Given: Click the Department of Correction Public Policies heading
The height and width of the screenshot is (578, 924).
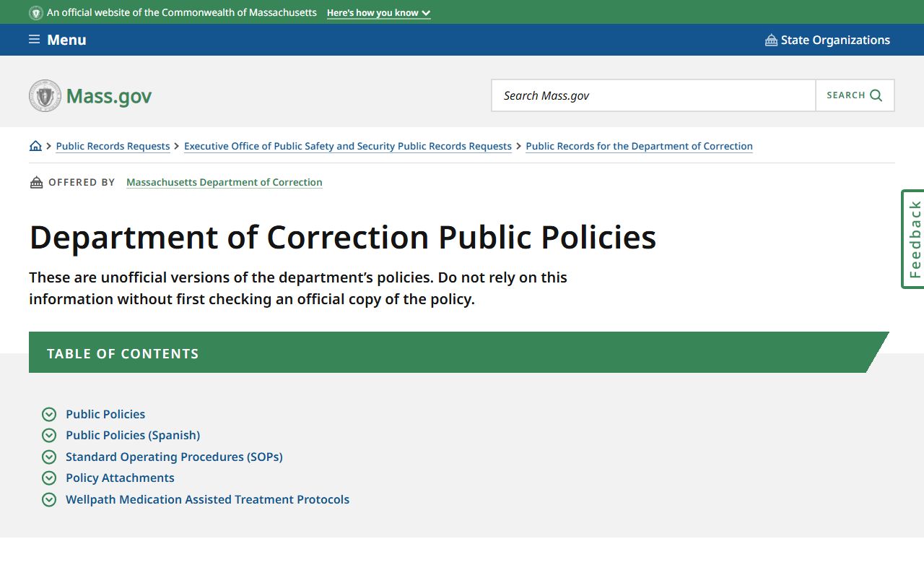Looking at the screenshot, I should click(343, 237).
